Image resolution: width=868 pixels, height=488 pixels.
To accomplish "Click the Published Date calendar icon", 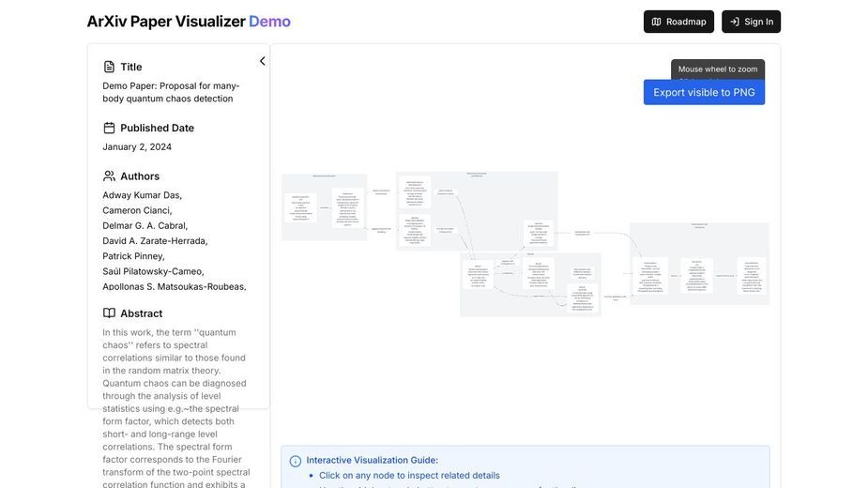I will point(109,128).
